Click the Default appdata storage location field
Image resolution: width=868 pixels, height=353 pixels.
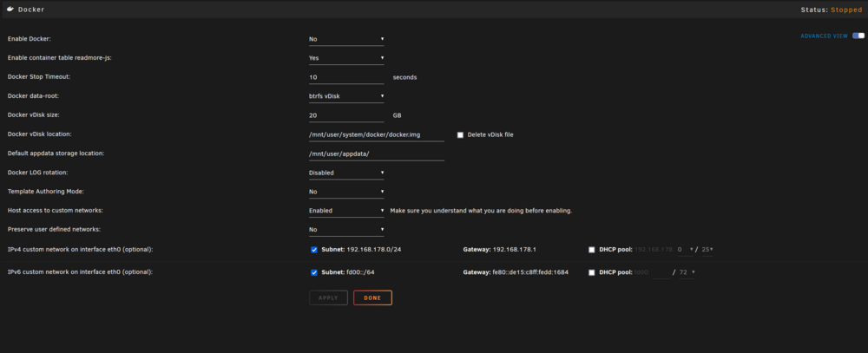tap(377, 154)
